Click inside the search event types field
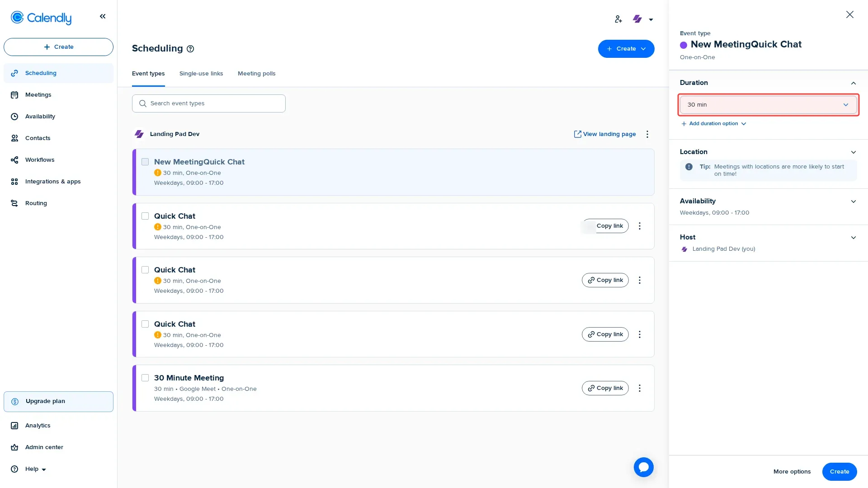The width and height of the screenshot is (868, 488). point(208,103)
